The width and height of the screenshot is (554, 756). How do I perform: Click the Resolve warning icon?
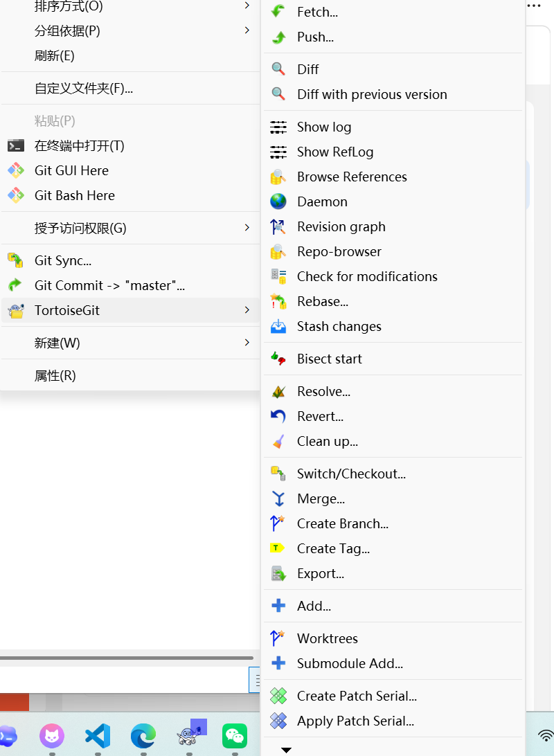coord(278,392)
